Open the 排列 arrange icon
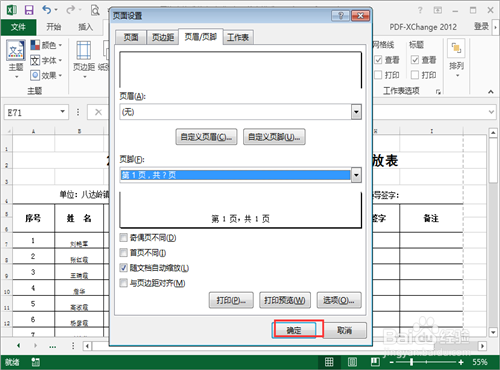 (x=456, y=48)
